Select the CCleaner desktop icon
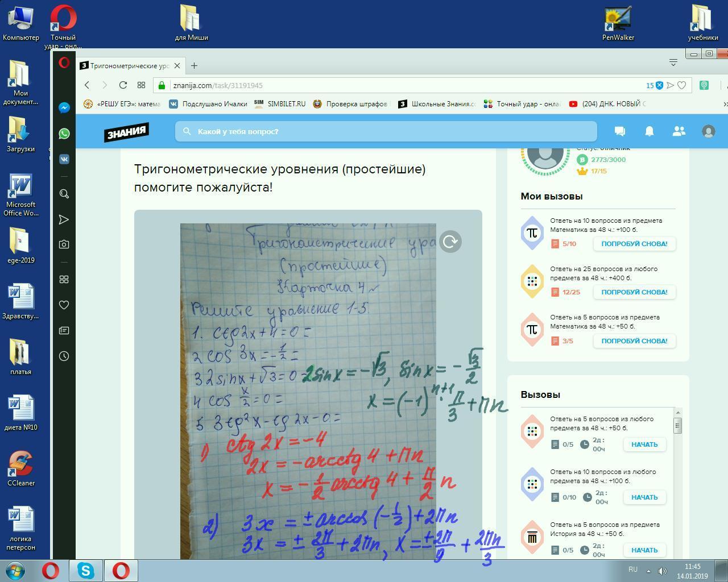728x582 pixels. (21, 469)
